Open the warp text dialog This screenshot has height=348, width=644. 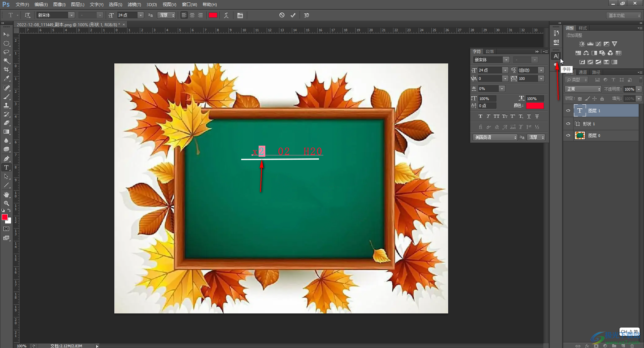click(226, 15)
